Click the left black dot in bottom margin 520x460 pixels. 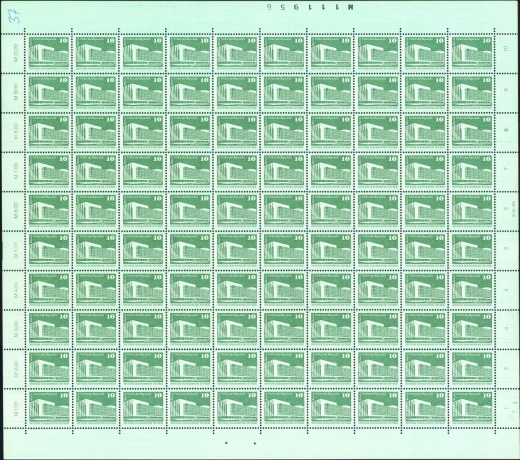click(x=226, y=443)
